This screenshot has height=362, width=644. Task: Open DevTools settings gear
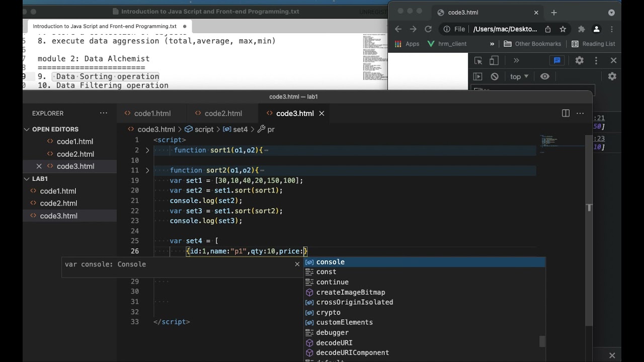(x=580, y=60)
